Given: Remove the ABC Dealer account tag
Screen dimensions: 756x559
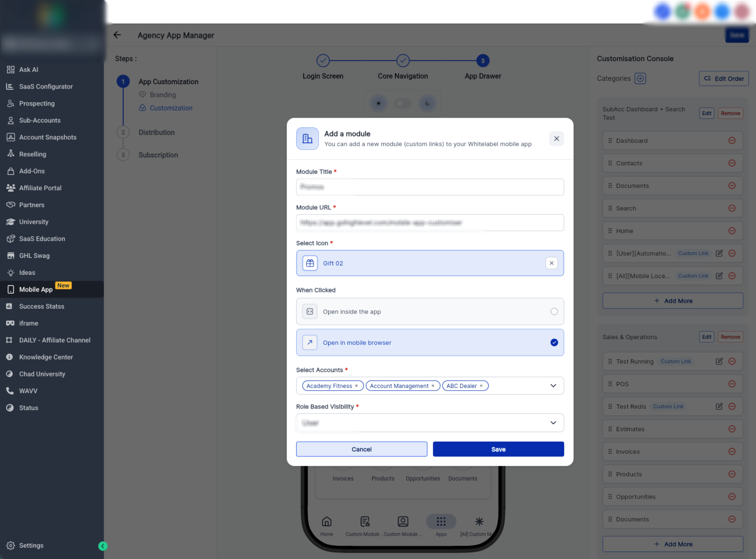Looking at the screenshot, I should point(481,386).
